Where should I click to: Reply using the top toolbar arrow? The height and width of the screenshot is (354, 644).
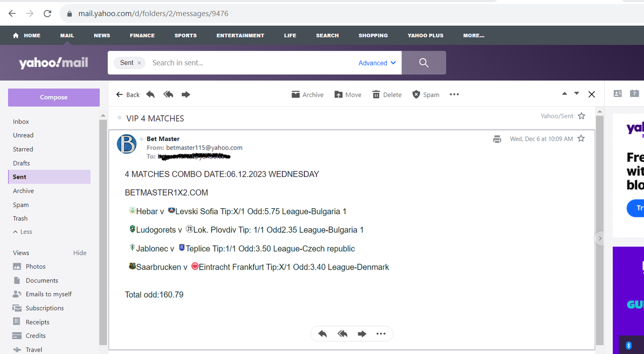tap(150, 95)
